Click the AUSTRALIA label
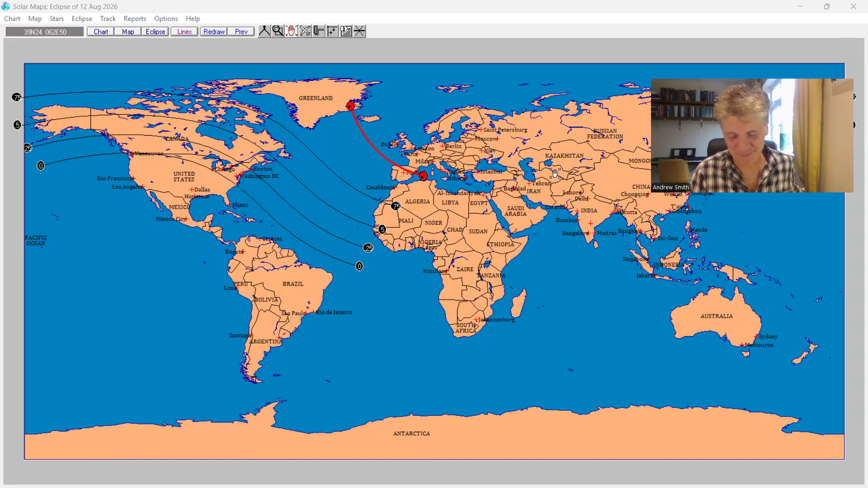 click(x=717, y=316)
